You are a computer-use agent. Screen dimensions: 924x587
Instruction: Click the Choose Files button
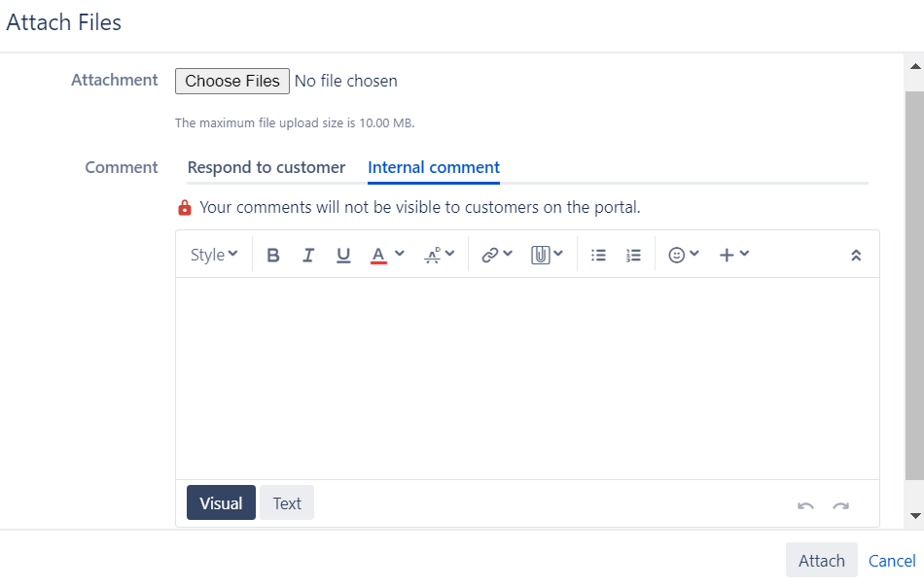point(231,81)
